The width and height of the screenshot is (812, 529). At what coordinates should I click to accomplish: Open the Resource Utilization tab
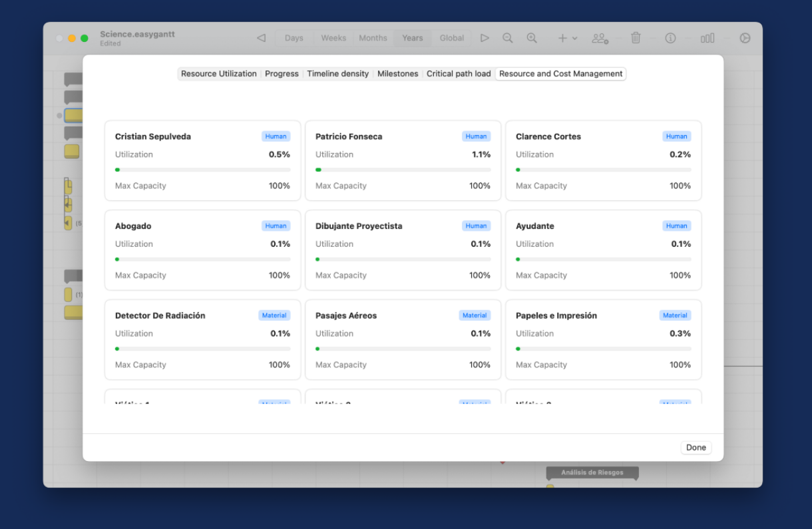(218, 74)
